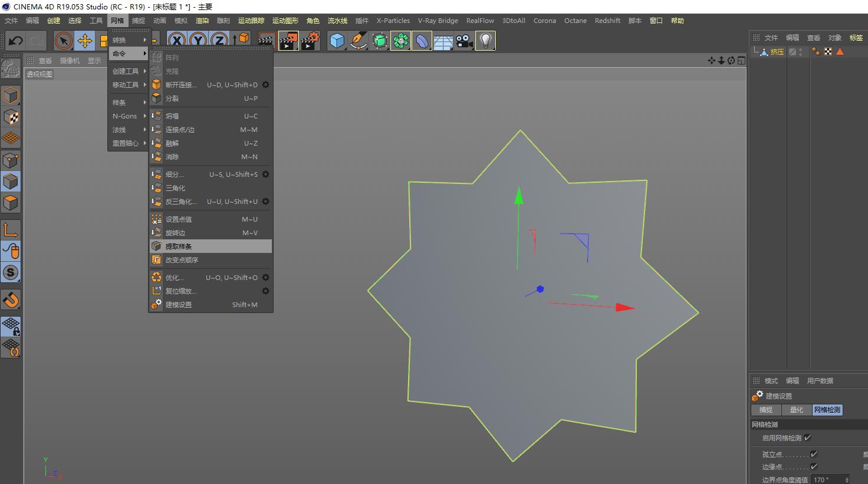
Task: Toggle the 启用网格检测 checkbox
Action: [808, 437]
